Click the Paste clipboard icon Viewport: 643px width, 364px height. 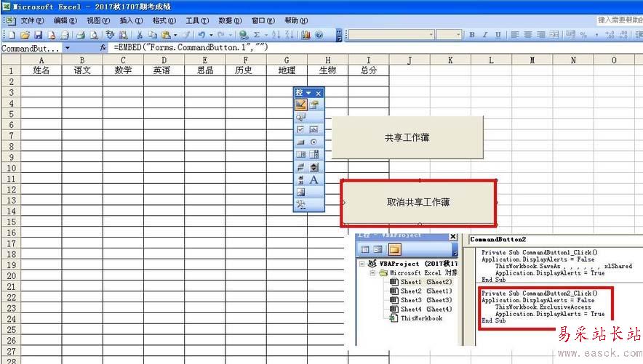(166, 35)
